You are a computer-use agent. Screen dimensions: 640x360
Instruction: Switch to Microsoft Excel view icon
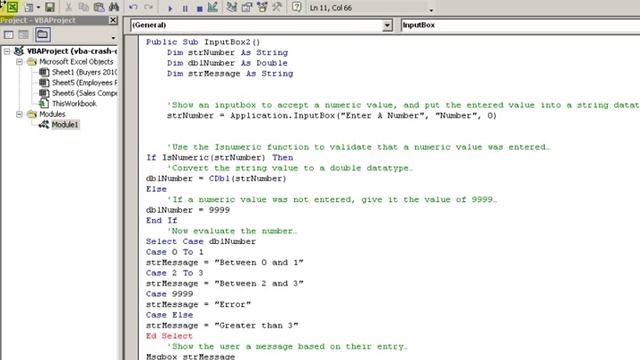click(12, 7)
